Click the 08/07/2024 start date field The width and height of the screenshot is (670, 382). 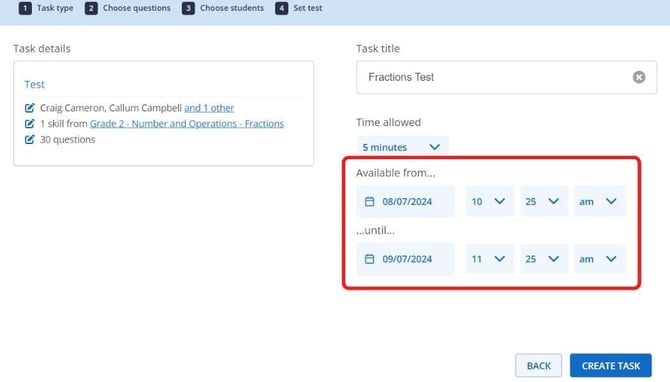[405, 201]
